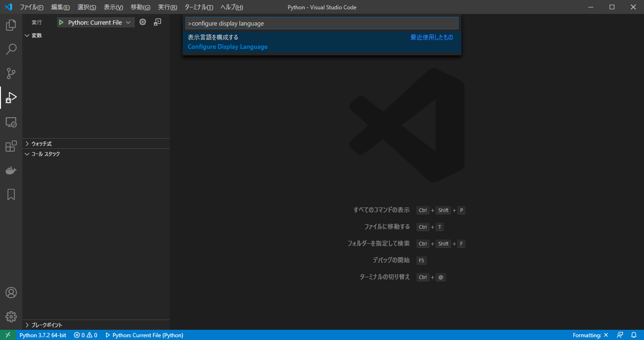Open the Search view icon
This screenshot has width=644, height=340.
tap(11, 49)
